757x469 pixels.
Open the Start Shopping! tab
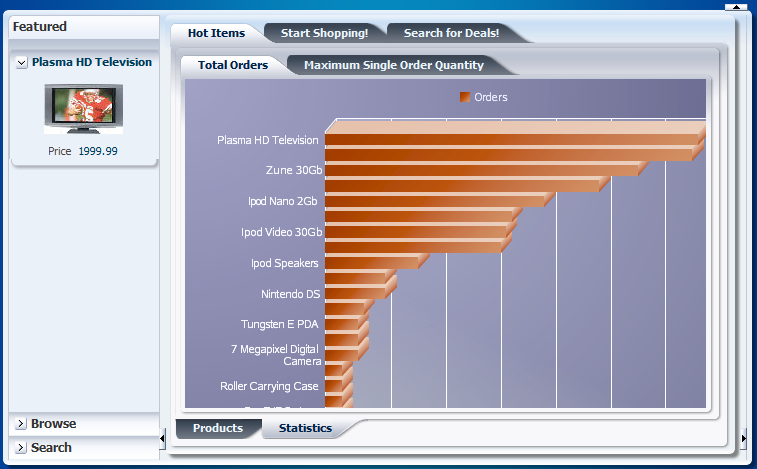pyautogui.click(x=324, y=33)
